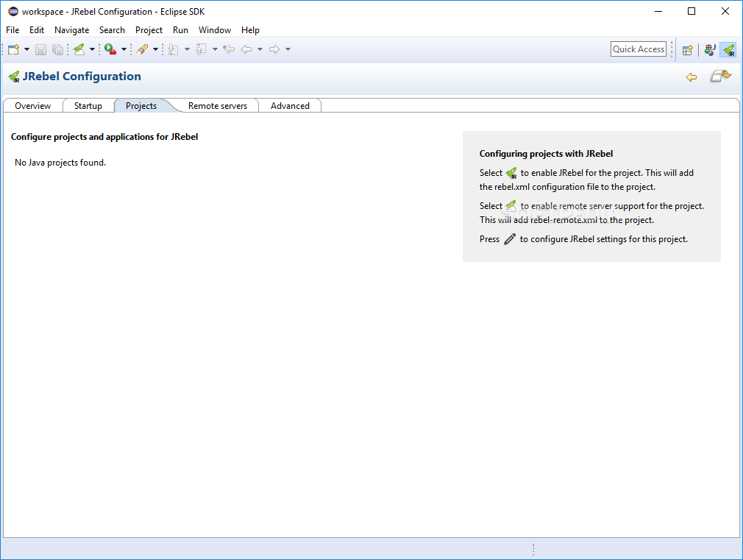Switch to the Plug-in Development perspective icon
This screenshot has height=560, width=743.
(x=709, y=50)
